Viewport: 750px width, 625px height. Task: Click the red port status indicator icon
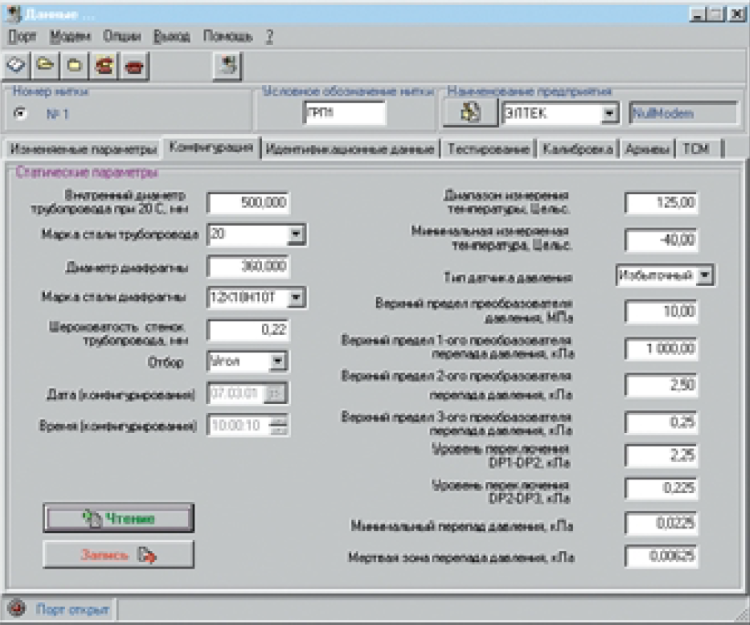pyautogui.click(x=17, y=608)
